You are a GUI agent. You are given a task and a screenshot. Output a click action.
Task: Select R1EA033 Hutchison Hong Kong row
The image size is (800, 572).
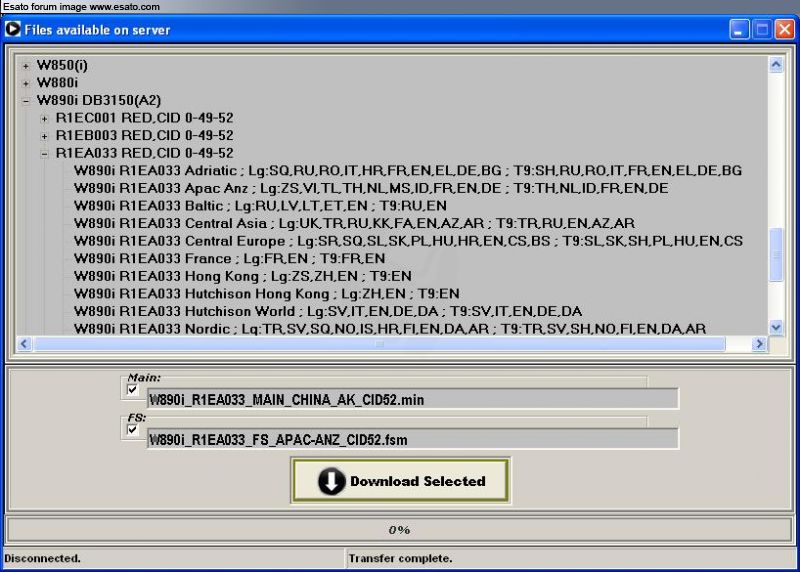[x=266, y=294]
